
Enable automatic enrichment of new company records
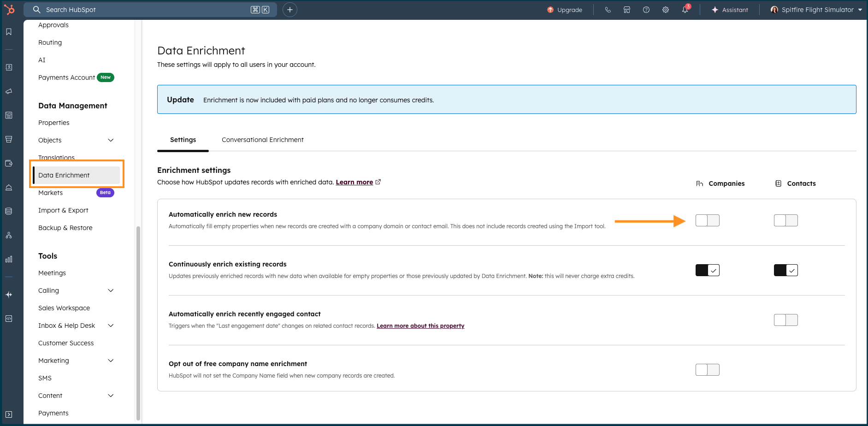coord(708,220)
